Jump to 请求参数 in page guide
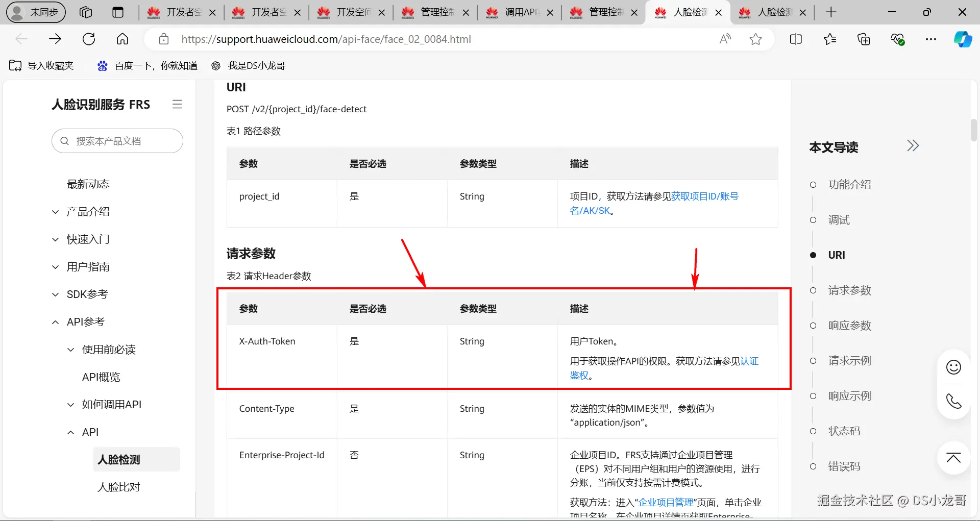The image size is (980, 521). tap(849, 290)
